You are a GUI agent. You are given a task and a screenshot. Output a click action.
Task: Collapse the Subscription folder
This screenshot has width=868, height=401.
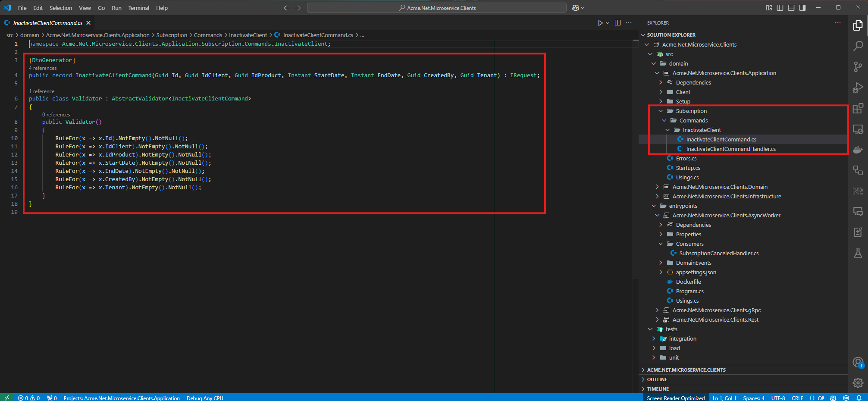coord(660,111)
